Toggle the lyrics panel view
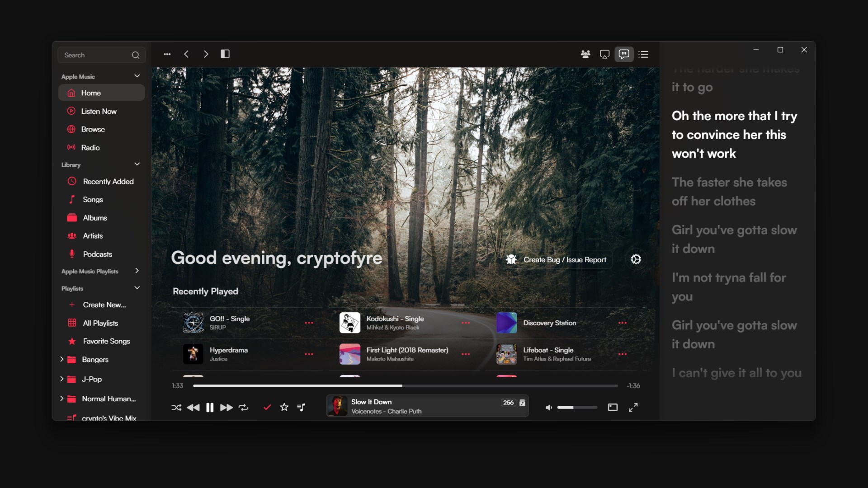868x488 pixels. tap(624, 54)
